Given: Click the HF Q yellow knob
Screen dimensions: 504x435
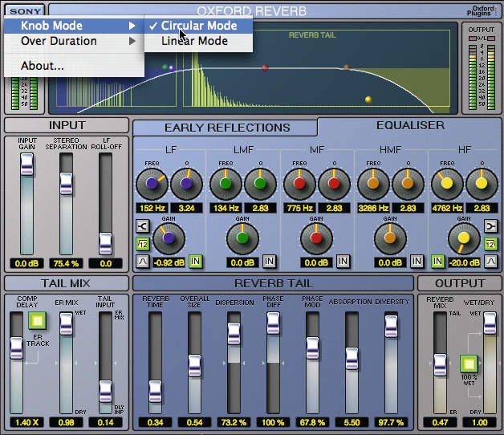Looking at the screenshot, I should coord(482,184).
